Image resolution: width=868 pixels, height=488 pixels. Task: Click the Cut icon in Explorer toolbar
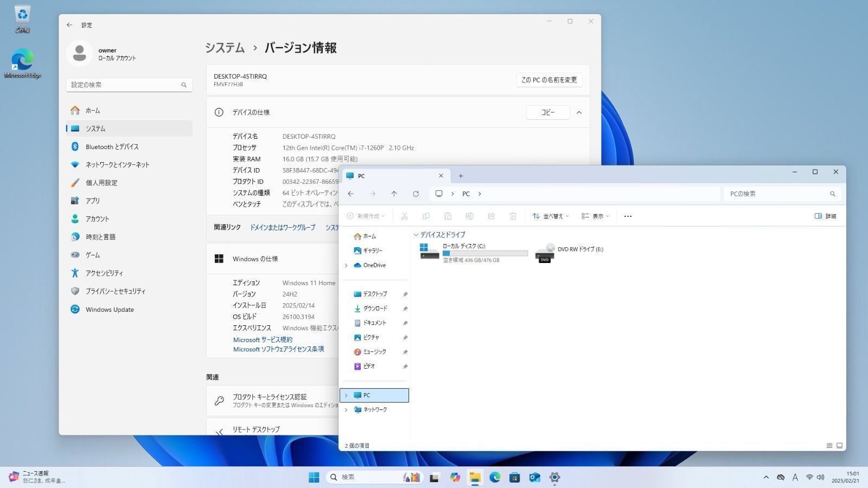pyautogui.click(x=404, y=216)
